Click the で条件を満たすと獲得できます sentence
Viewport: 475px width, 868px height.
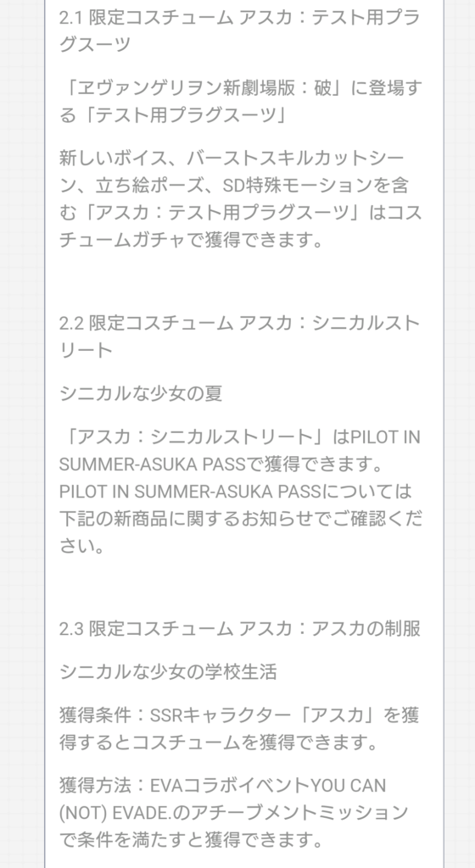(x=191, y=840)
